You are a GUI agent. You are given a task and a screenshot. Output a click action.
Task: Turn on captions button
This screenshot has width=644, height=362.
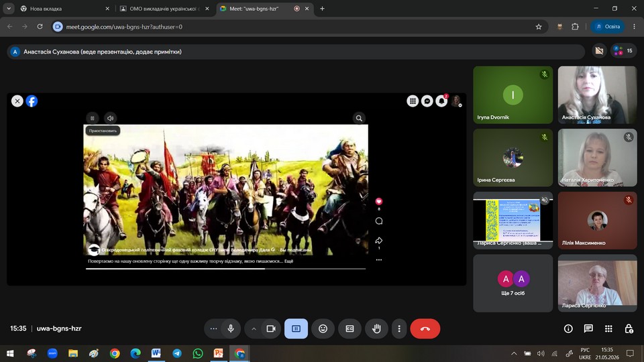pos(350,328)
